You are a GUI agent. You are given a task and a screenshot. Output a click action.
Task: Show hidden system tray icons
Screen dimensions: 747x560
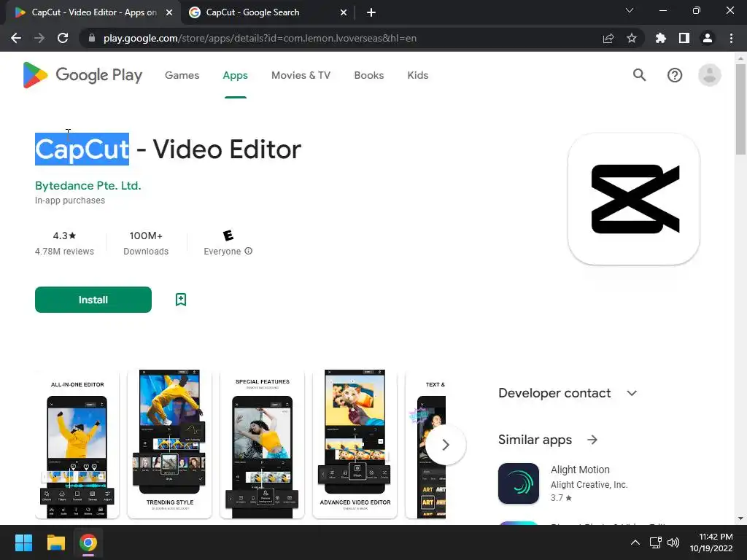pyautogui.click(x=635, y=542)
